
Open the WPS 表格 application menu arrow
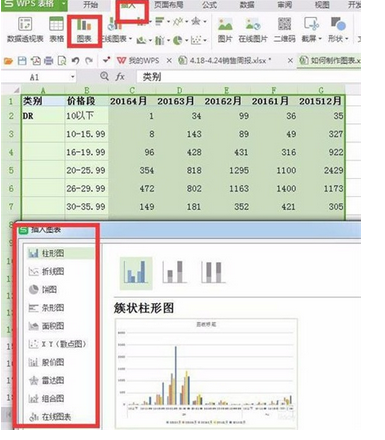(x=63, y=4)
